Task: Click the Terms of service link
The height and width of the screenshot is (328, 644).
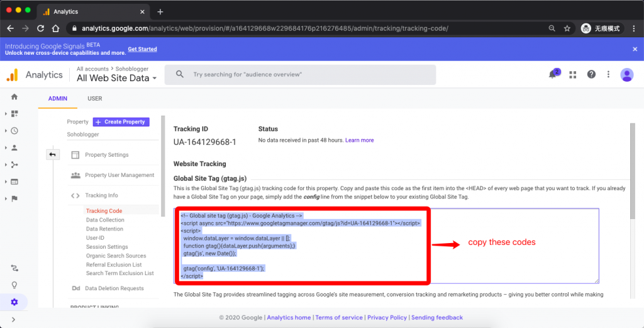Action: pos(339,318)
